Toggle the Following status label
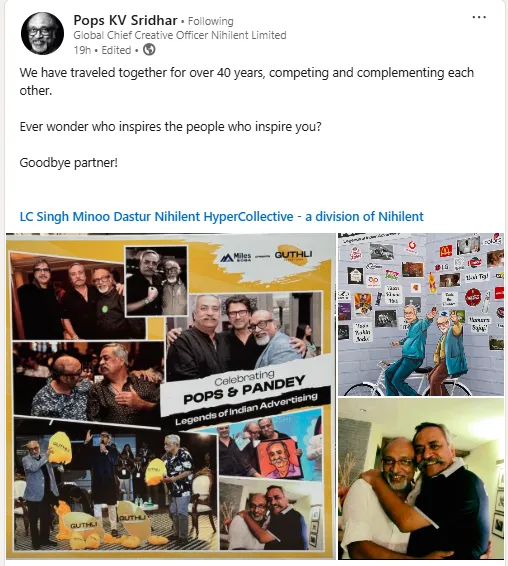The width and height of the screenshot is (508, 566). pos(210,21)
